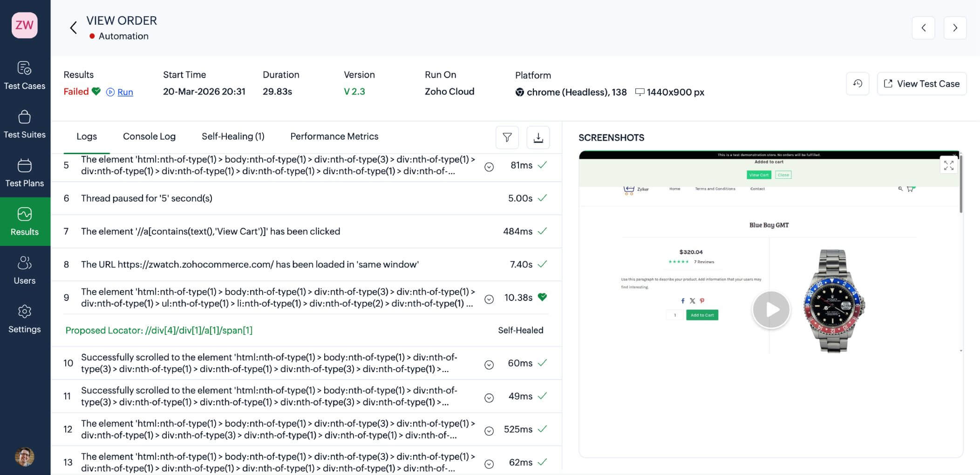Download logs with the download icon
Image resolution: width=980 pixels, height=475 pixels.
point(538,137)
